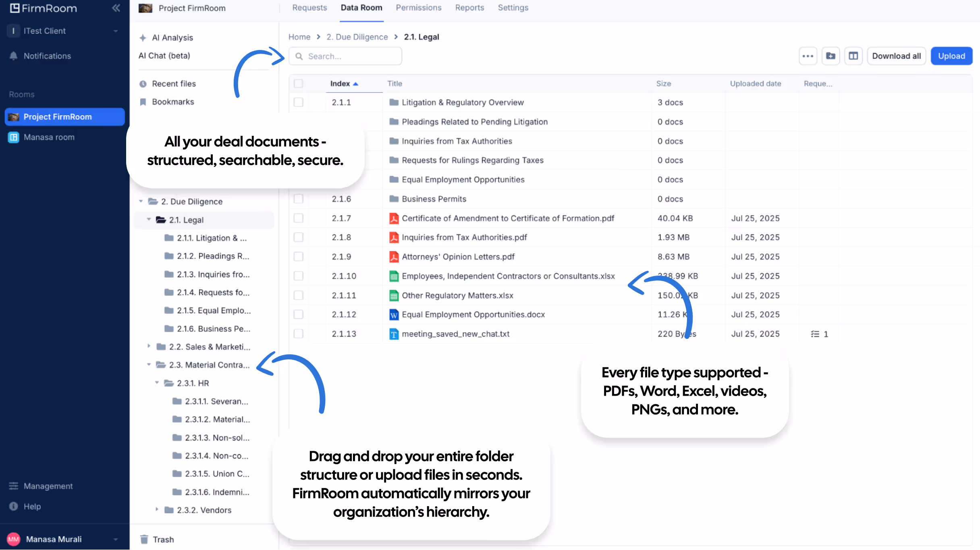Click the Upload button
The height and width of the screenshot is (550, 980).
[951, 56]
